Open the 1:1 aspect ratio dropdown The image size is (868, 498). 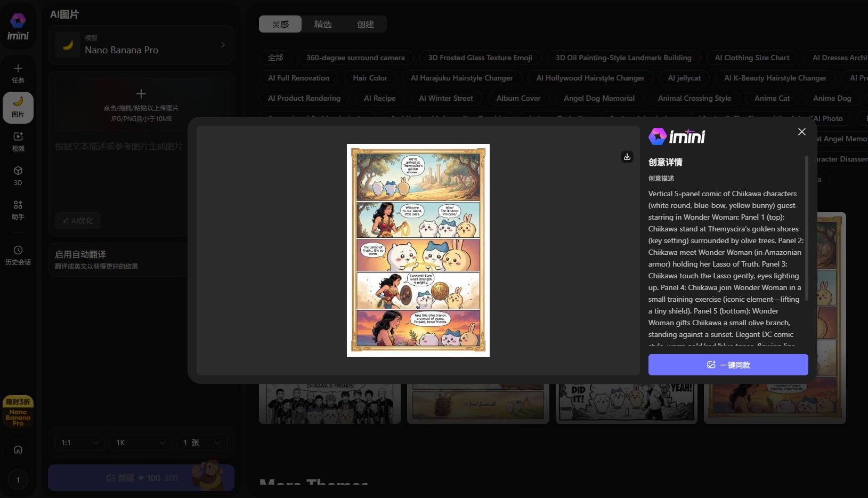tap(79, 443)
